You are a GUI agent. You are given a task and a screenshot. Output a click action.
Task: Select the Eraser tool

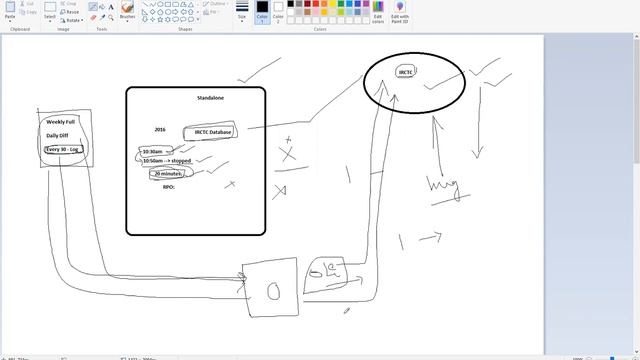point(93,18)
